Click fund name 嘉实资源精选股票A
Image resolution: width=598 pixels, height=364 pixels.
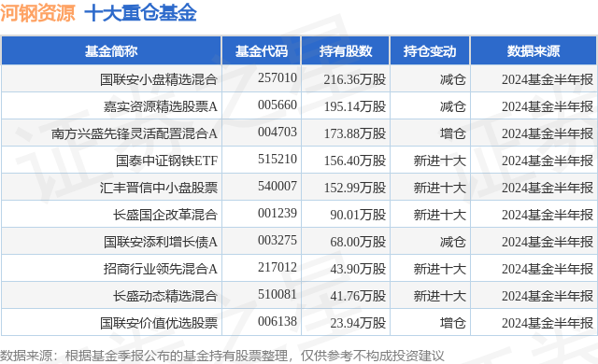(x=161, y=106)
